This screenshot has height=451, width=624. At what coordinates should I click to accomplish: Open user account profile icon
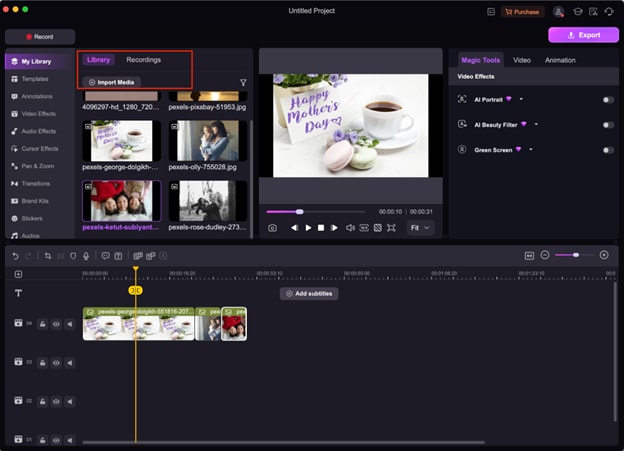[558, 12]
